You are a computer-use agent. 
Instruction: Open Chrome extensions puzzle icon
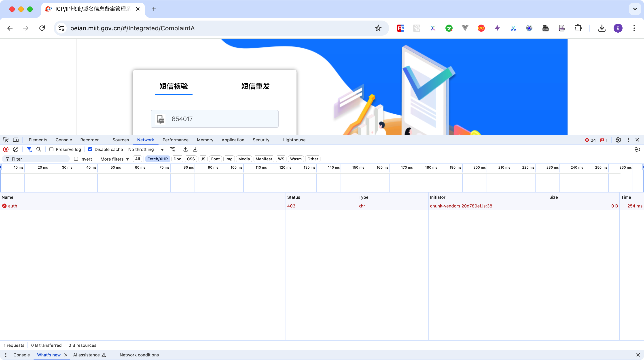pos(578,28)
